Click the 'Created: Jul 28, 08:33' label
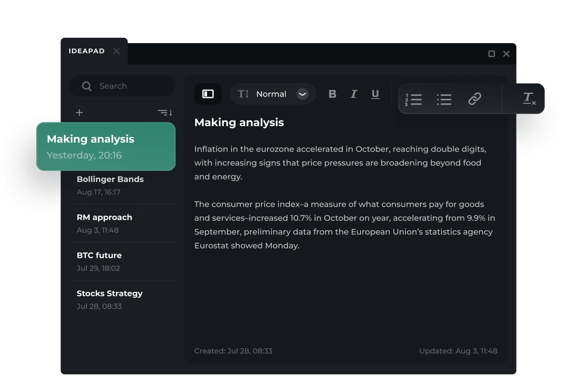This screenshot has width=581, height=392. (x=233, y=351)
